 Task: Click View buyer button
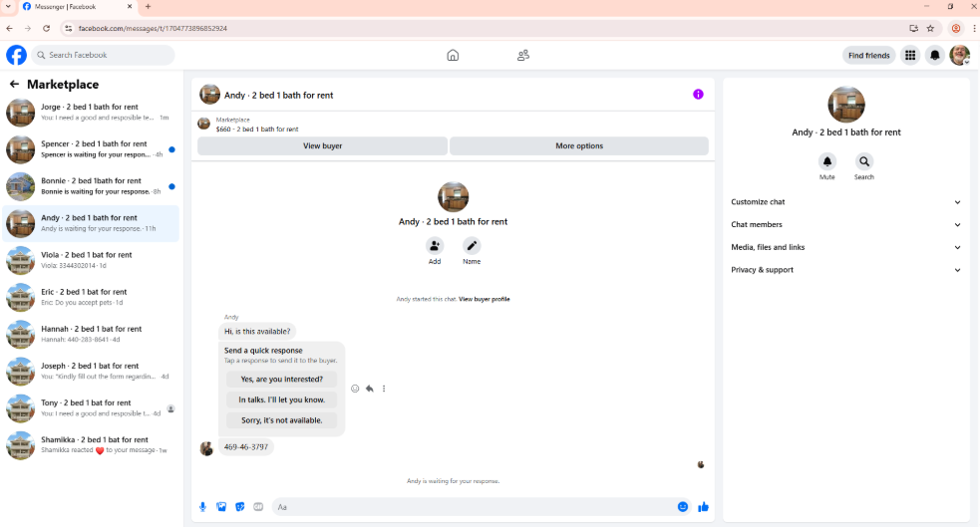[322, 145]
